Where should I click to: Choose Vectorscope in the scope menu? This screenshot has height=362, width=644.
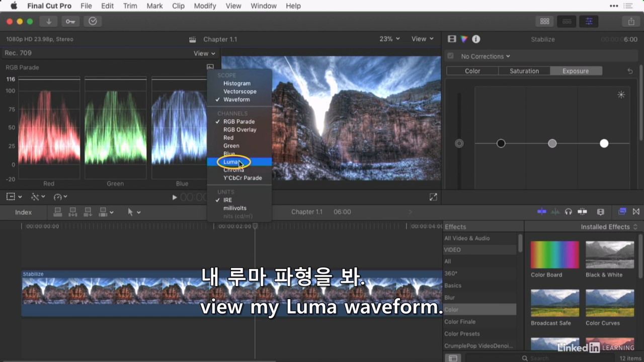pos(239,92)
